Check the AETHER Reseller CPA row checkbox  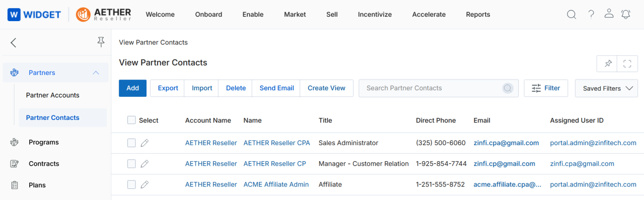131,143
